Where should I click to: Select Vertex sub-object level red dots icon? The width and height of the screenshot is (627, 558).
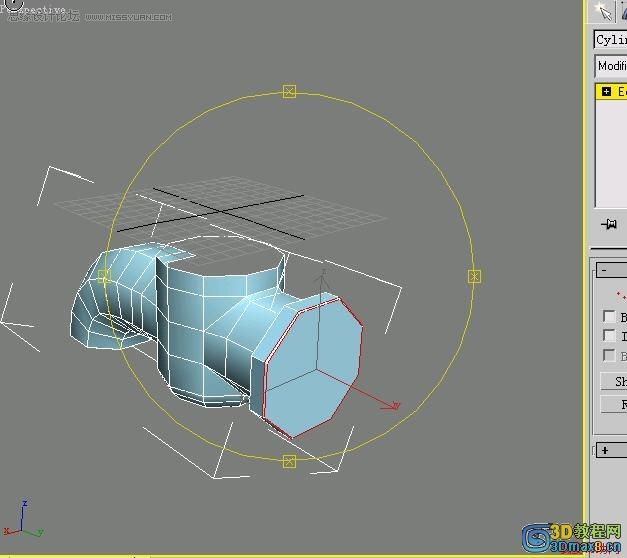(x=621, y=296)
